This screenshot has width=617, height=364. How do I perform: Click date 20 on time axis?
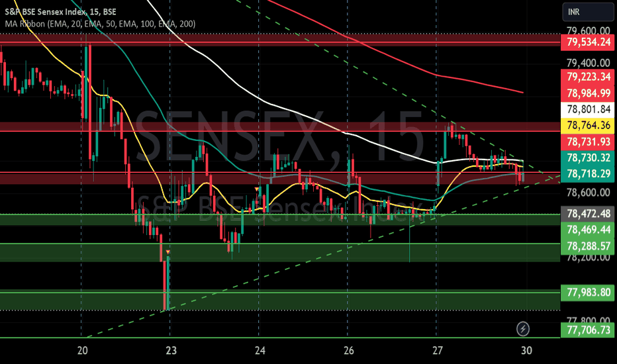[x=83, y=350]
